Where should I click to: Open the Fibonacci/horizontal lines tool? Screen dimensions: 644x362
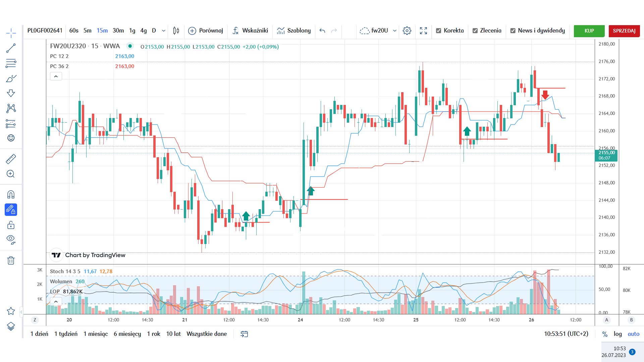(11, 63)
